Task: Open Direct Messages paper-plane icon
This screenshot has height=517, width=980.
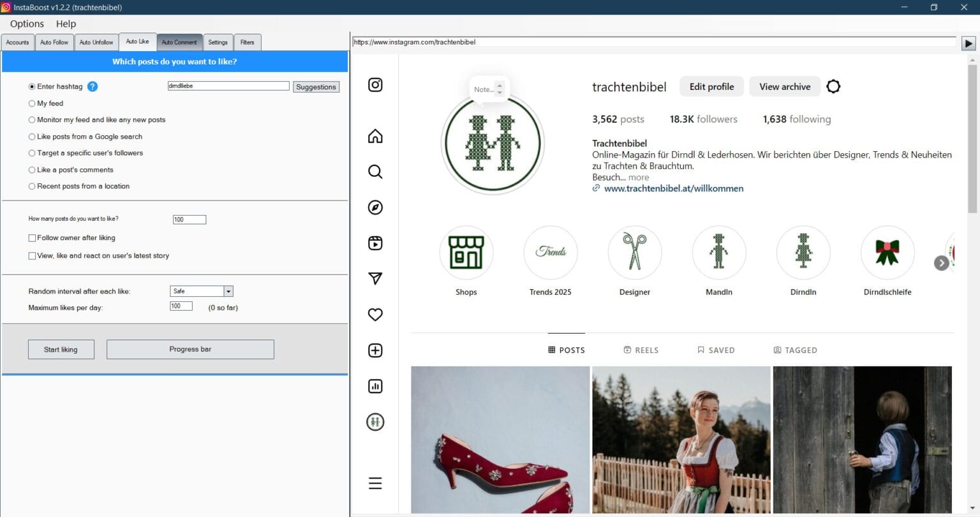Action: [x=375, y=279]
